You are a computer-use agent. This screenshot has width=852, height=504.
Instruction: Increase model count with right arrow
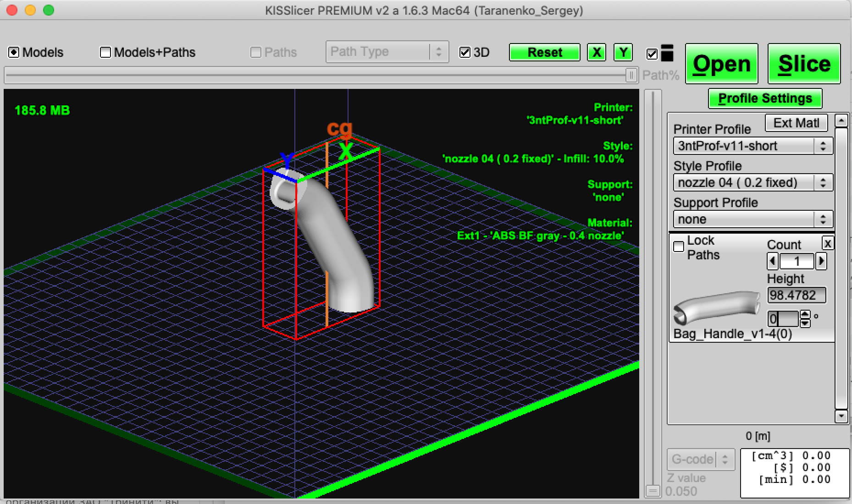tap(821, 262)
